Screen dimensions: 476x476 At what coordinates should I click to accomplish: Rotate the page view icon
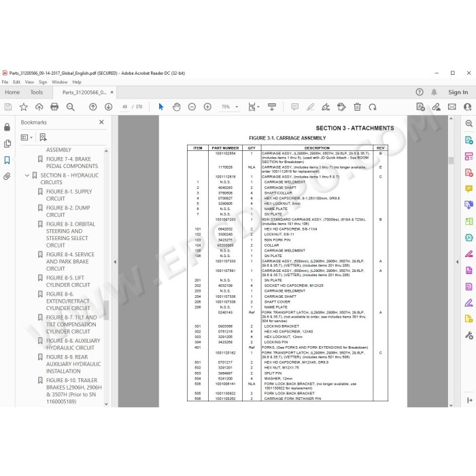[373, 107]
